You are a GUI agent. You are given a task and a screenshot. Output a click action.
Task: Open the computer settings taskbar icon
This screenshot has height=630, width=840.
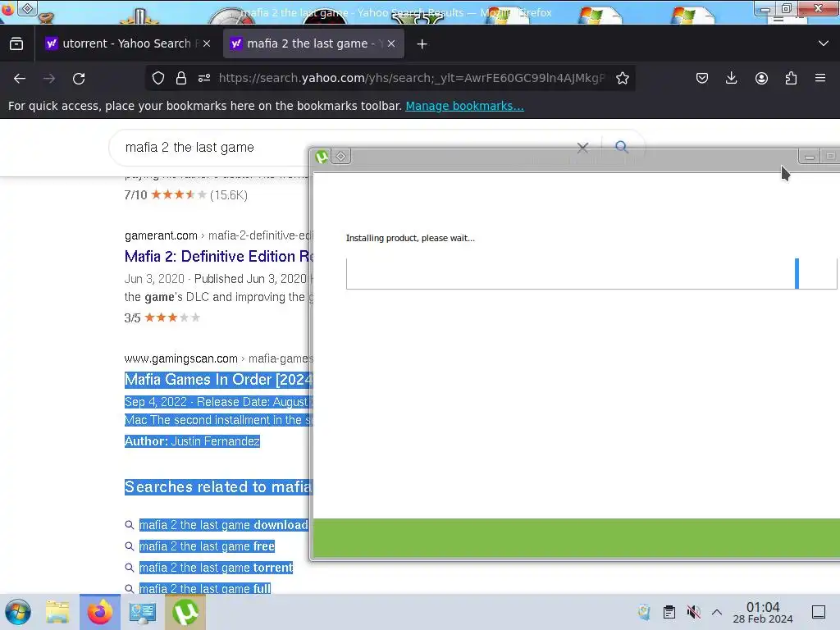click(143, 612)
